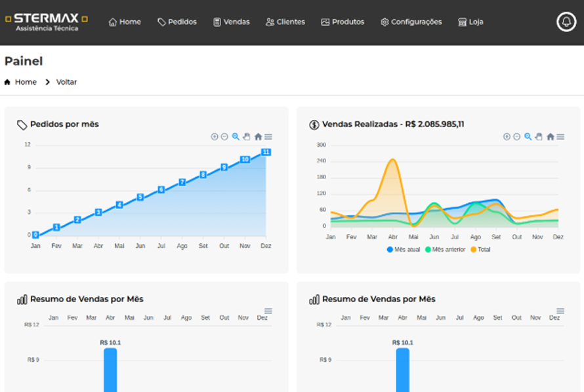Screen dimensions: 584x392
Task: Reset zoom with home icon on Vendas Realizadas chart
Action: [x=551, y=136]
